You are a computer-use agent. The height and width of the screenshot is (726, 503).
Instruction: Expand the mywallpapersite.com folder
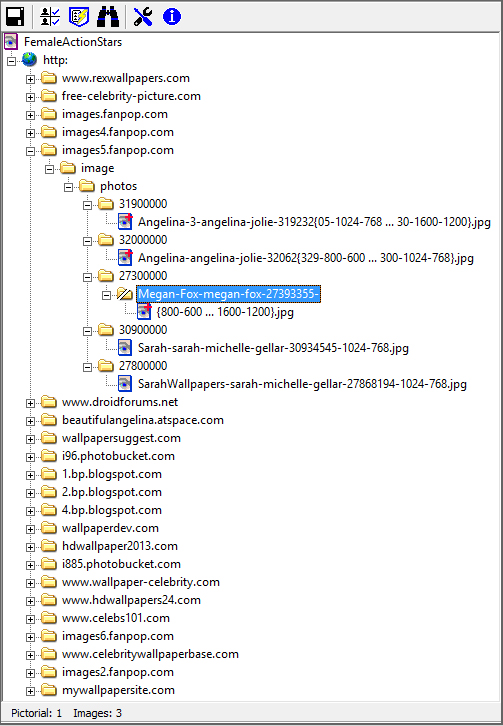tap(30, 691)
